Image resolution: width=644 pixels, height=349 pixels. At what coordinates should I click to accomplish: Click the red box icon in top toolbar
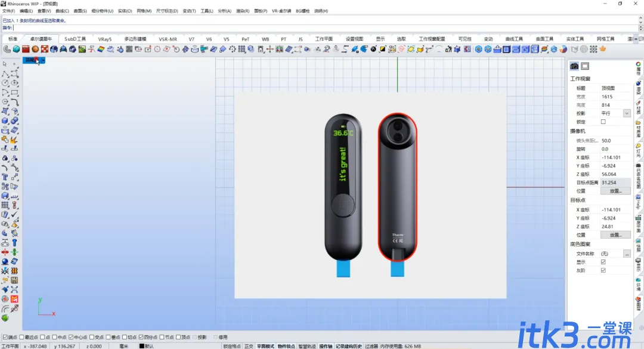[x=26, y=50]
